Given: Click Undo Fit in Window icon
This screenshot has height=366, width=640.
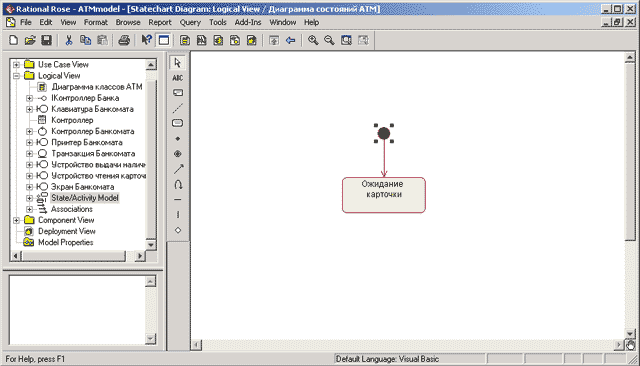Looking at the screenshot, I should click(x=363, y=40).
